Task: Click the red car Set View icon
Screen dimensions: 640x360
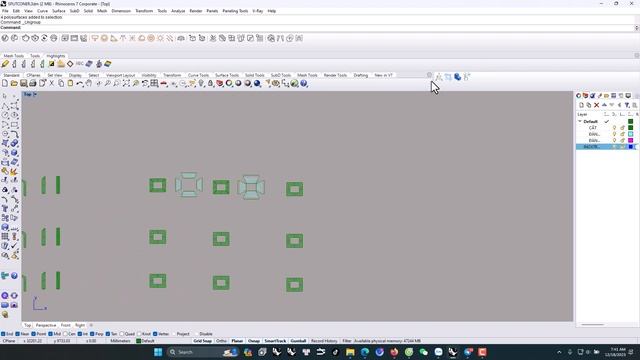Action: point(164,83)
